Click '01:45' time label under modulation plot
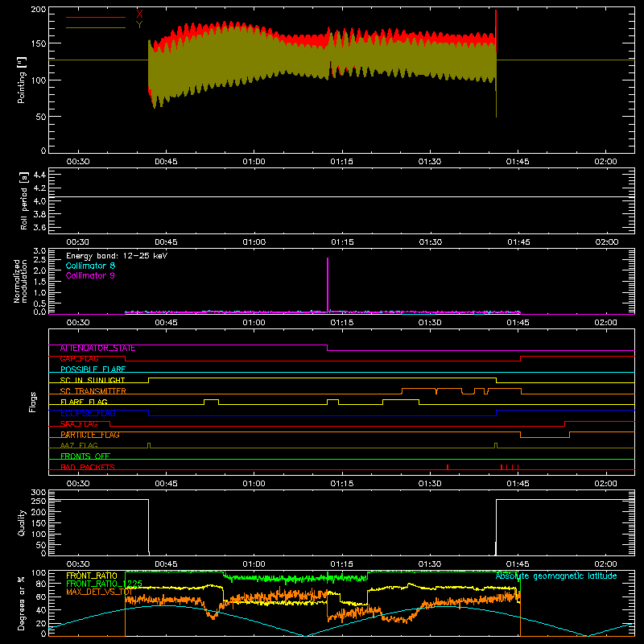Viewport: 644px width, 644px height. (518, 323)
